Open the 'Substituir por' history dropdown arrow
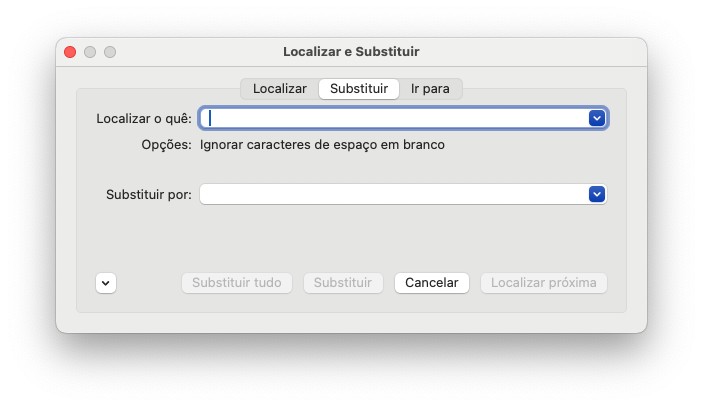Image resolution: width=703 pixels, height=407 pixels. [x=597, y=194]
